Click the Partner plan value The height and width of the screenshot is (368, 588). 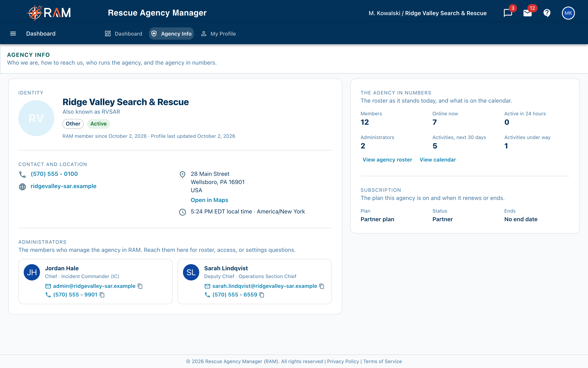(377, 219)
